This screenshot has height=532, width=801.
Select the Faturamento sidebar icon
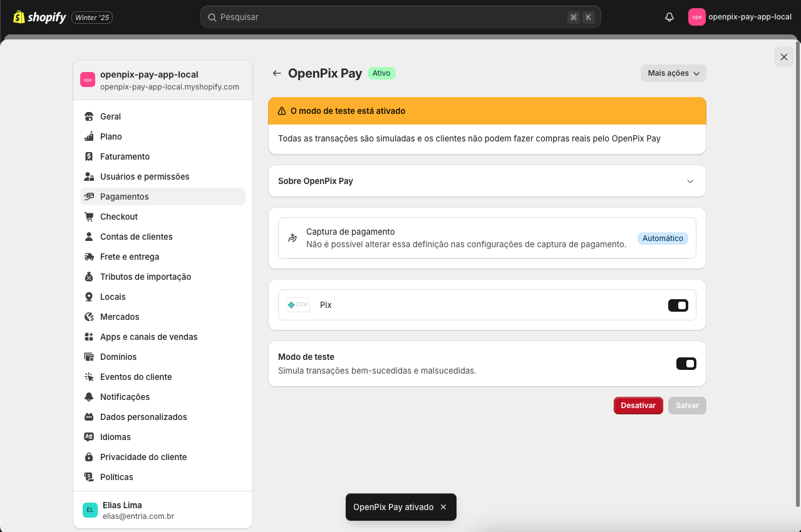tap(88, 156)
